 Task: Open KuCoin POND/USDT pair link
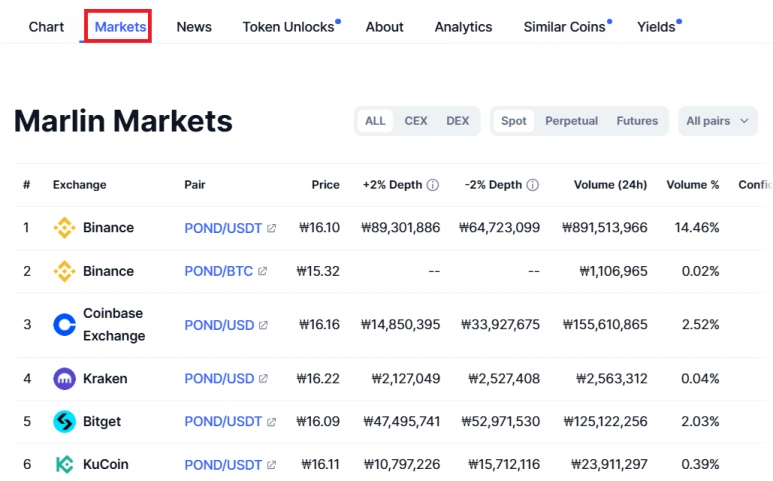pos(223,465)
